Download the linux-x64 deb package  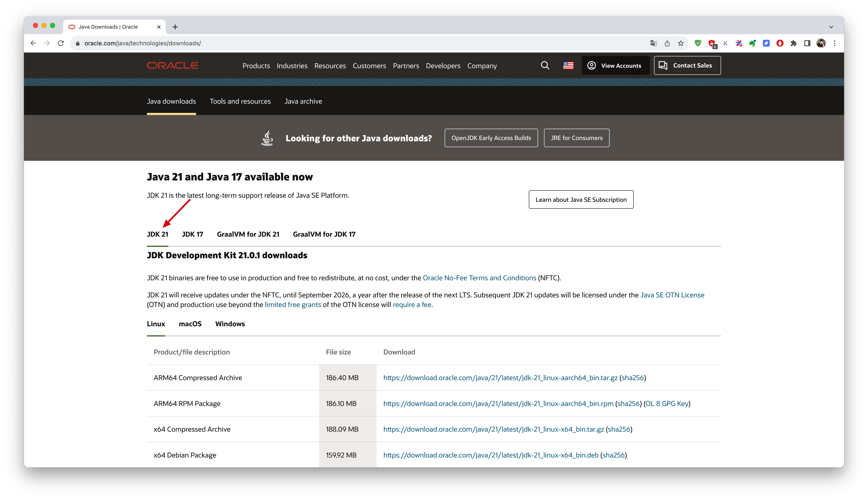[x=491, y=455]
